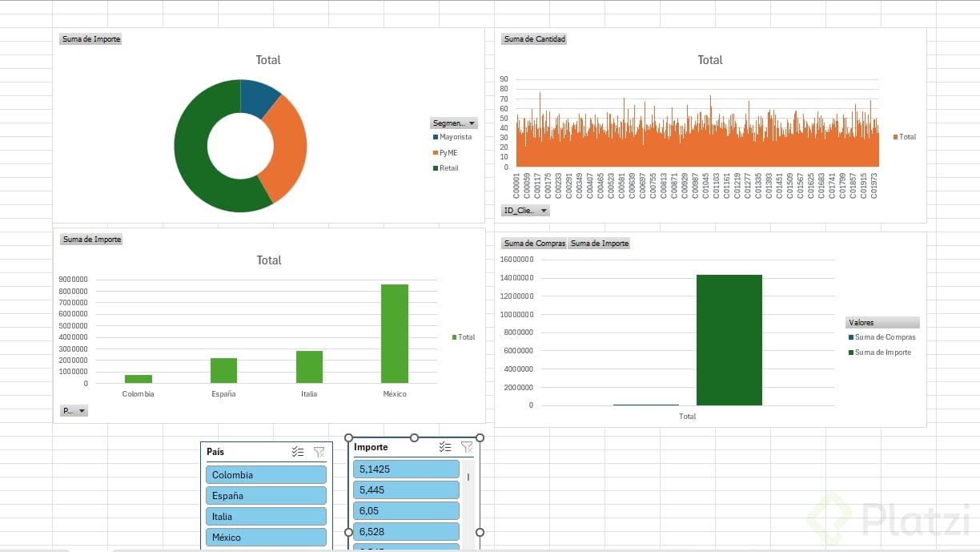Image resolution: width=980 pixels, height=552 pixels.
Task: Click the Importe slicer header title
Action: coord(371,447)
